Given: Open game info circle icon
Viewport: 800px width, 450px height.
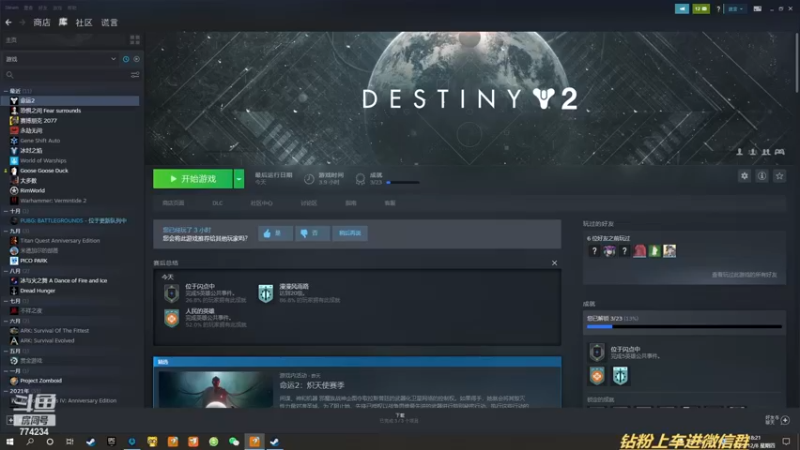Looking at the screenshot, I should click(762, 176).
